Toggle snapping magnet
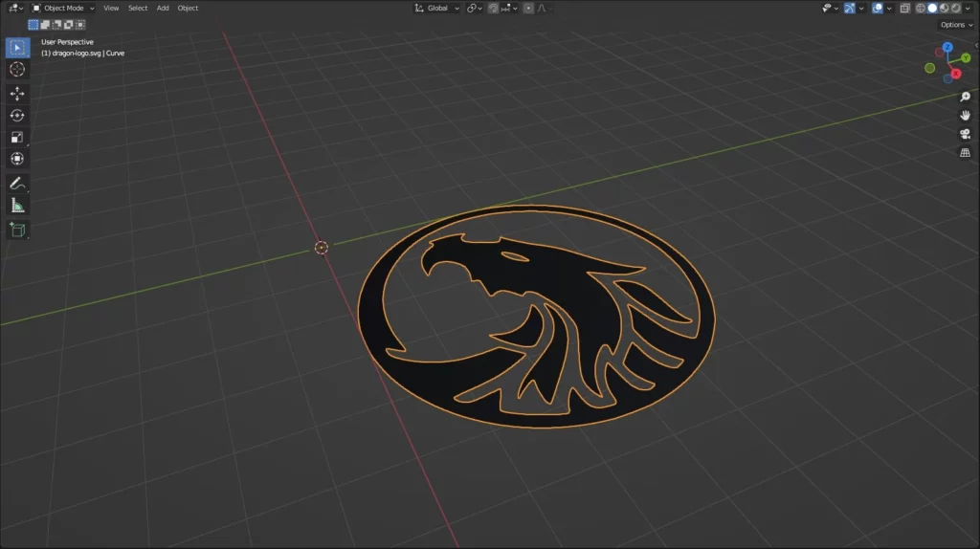Screen dimensions: 980x549 pos(493,8)
